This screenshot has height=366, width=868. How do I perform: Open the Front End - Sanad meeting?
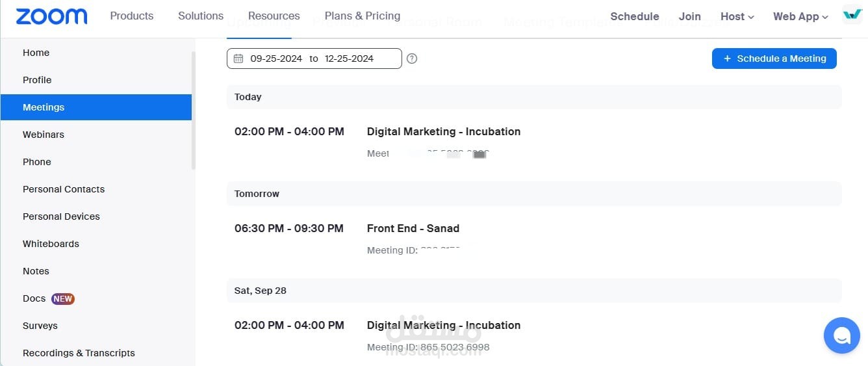click(x=413, y=228)
